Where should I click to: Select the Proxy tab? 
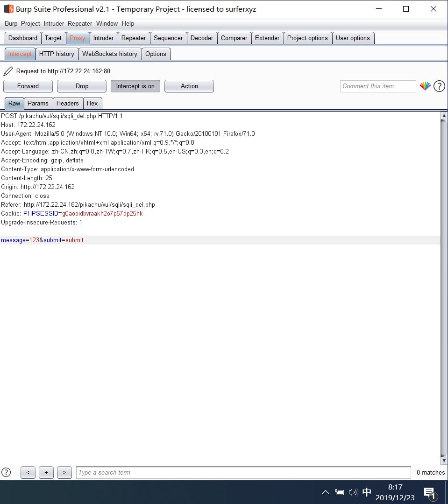pyautogui.click(x=78, y=38)
